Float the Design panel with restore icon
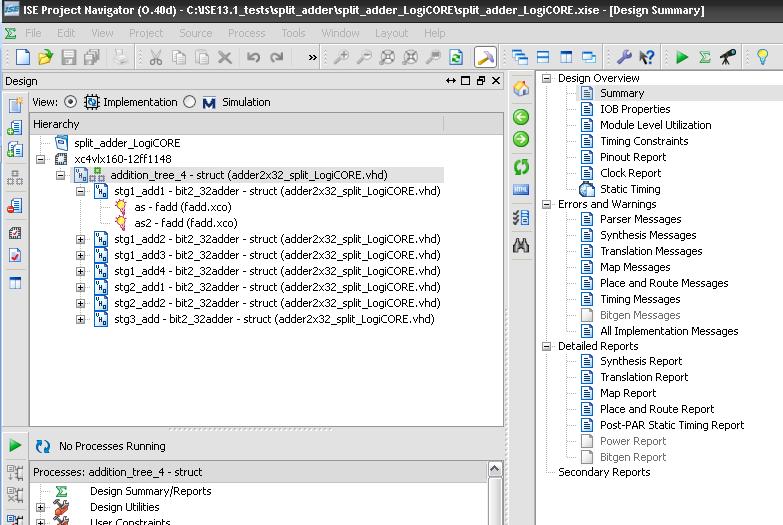 (x=480, y=81)
